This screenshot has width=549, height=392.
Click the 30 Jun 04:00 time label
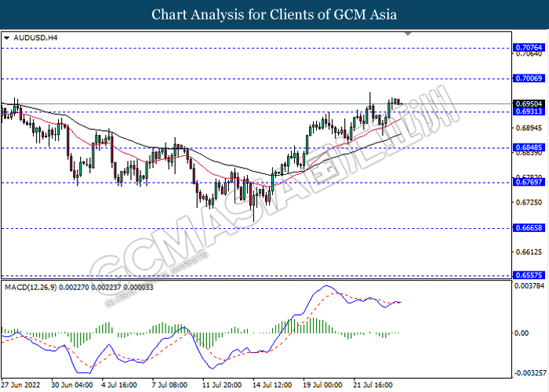tap(72, 385)
